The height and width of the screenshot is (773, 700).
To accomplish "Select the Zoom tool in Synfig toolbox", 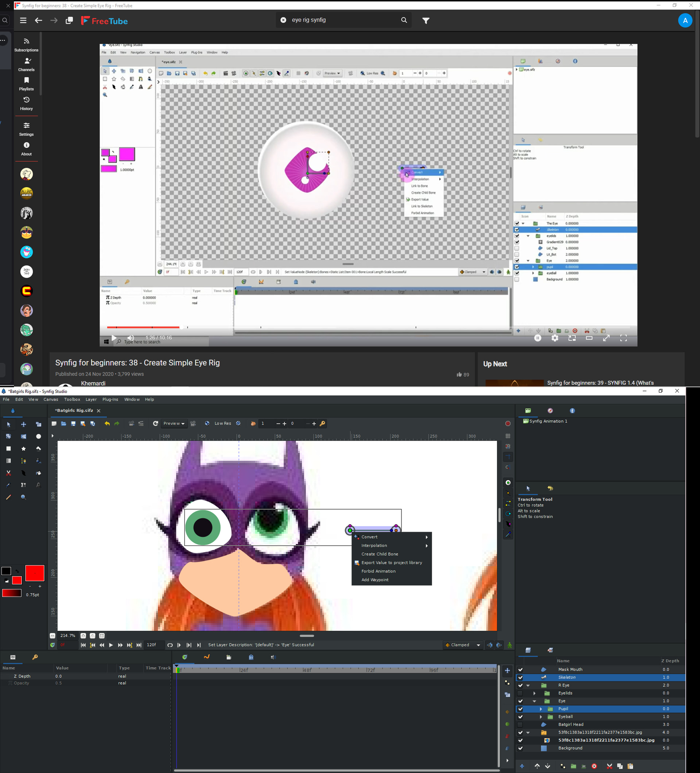I will click(x=23, y=497).
